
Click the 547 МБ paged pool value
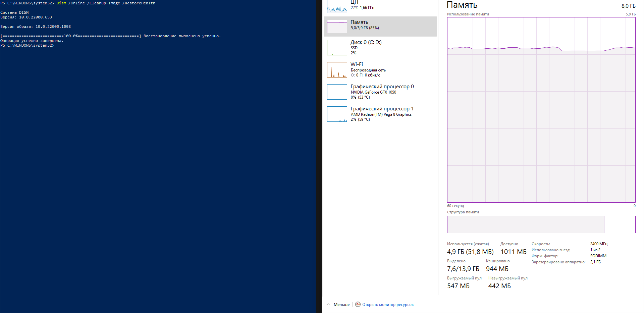pos(458,286)
